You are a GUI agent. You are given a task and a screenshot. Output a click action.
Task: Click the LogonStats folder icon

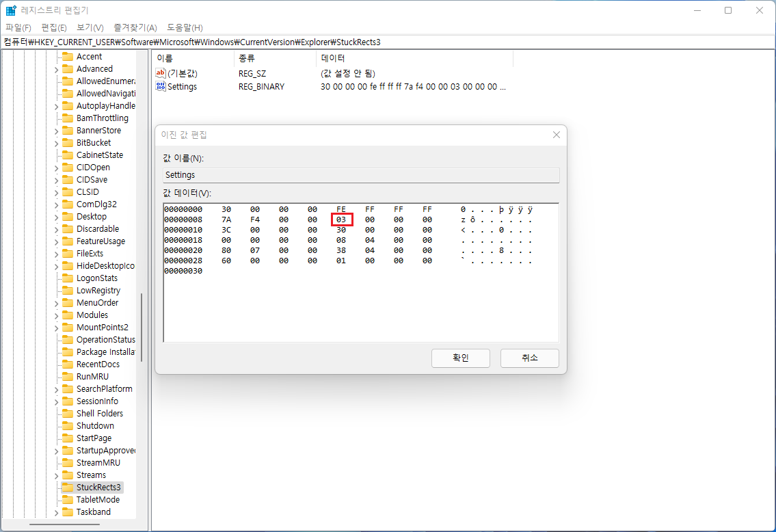(67, 278)
